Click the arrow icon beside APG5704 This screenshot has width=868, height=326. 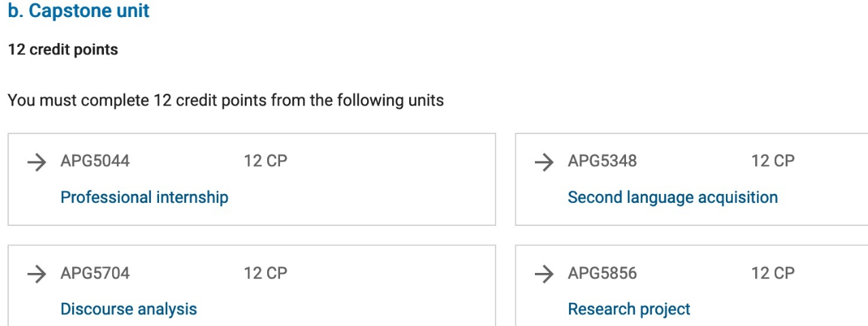tap(36, 274)
